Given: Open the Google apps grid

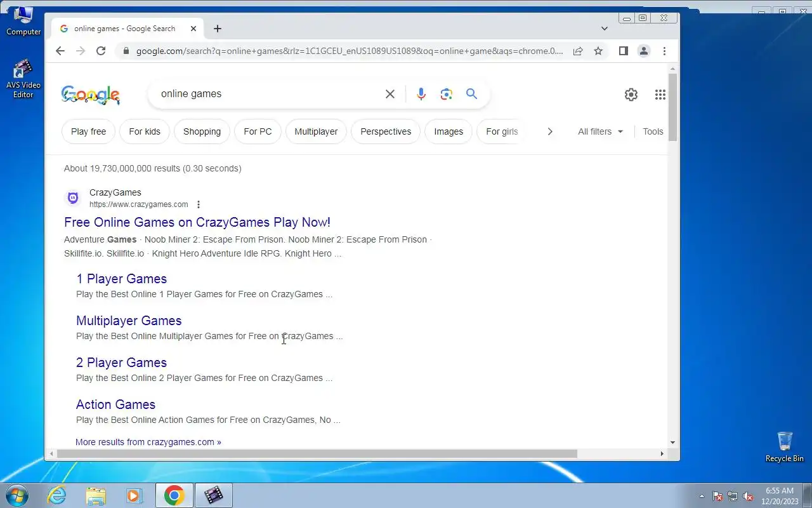Looking at the screenshot, I should (660, 95).
